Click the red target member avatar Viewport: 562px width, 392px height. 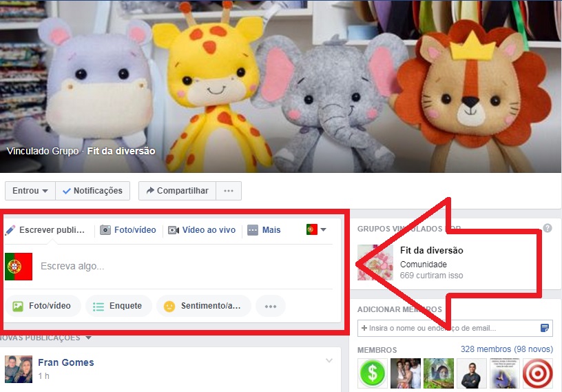click(x=538, y=373)
